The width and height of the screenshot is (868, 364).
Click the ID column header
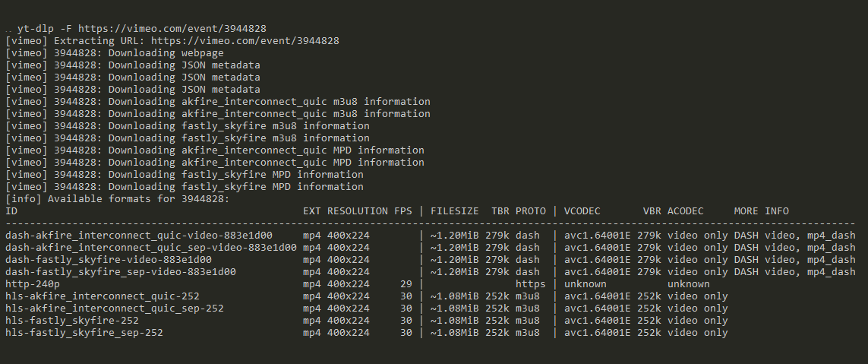[11, 210]
